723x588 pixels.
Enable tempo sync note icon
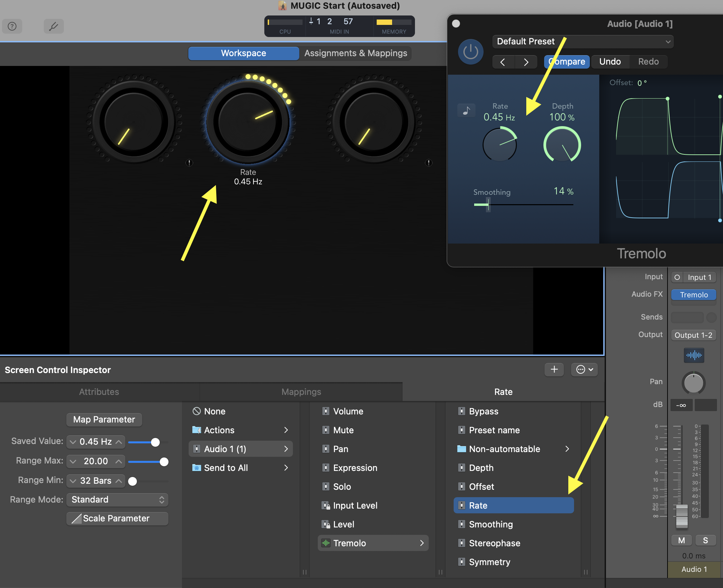point(466,110)
